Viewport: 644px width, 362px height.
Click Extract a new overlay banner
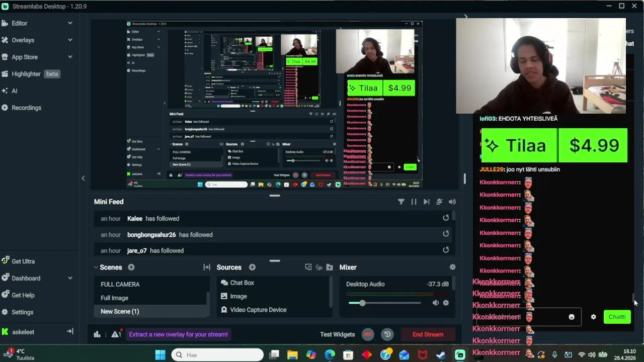178,334
